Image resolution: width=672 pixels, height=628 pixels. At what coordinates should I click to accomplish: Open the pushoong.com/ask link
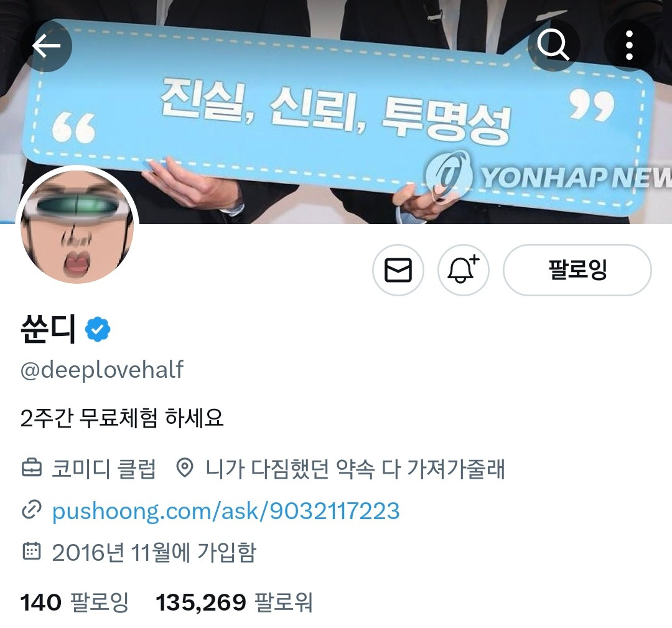coord(226,511)
